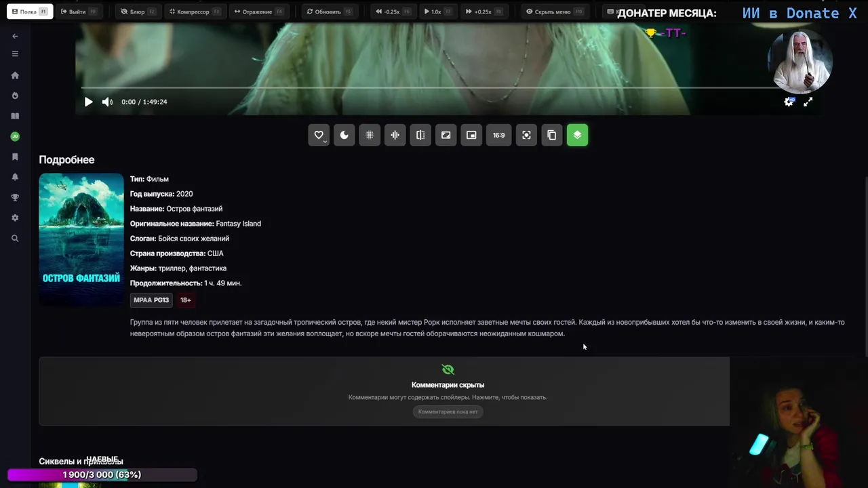Open search from the sidebar
This screenshot has width=868, height=488.
tap(15, 239)
